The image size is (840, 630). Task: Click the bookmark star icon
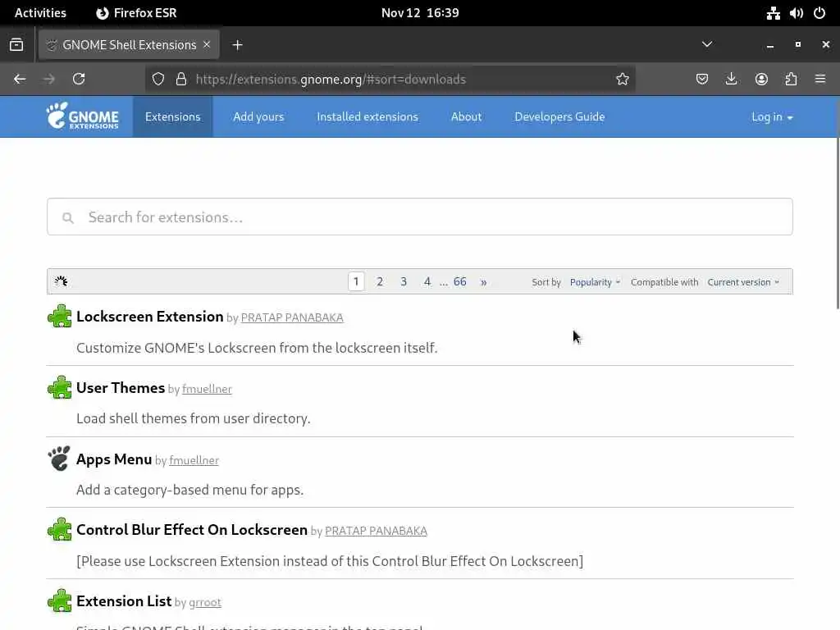point(623,79)
